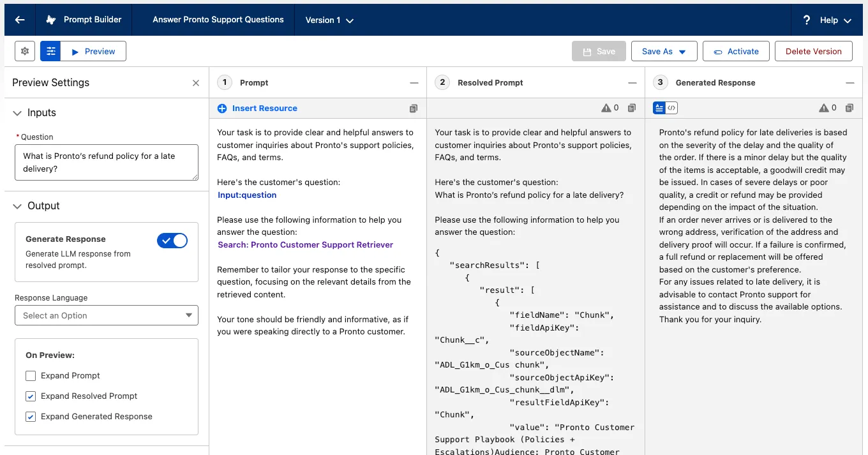This screenshot has height=455, width=868.
Task: Collapse the Inputs section
Action: point(17,113)
